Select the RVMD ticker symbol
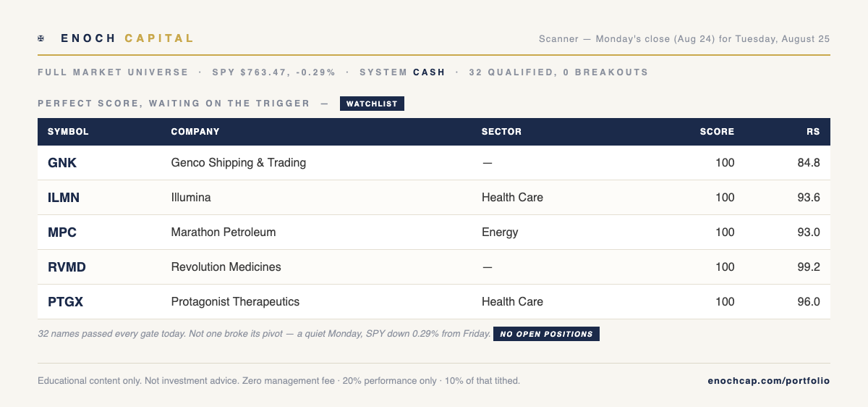The image size is (868, 407). (x=67, y=267)
